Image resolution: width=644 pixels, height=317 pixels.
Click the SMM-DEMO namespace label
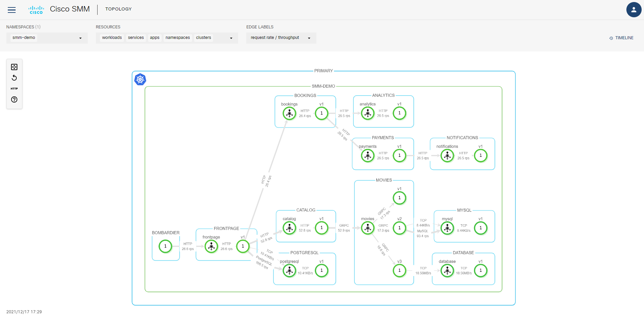(x=324, y=86)
